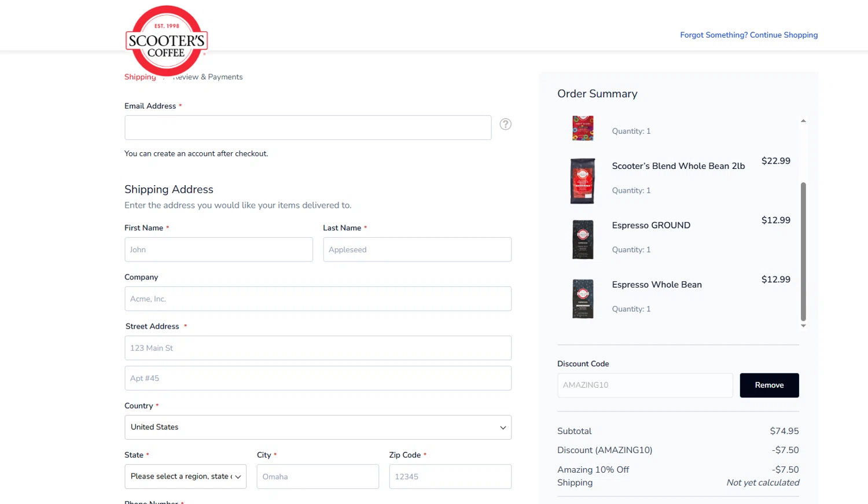Open the State region dropdown
This screenshot has width=868, height=504.
pos(185,476)
